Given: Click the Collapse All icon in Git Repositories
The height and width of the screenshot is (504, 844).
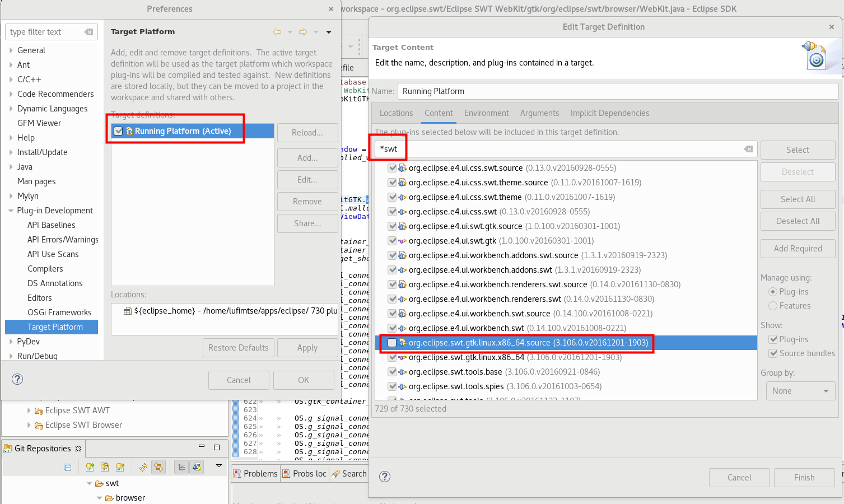Looking at the screenshot, I should click(x=68, y=467).
